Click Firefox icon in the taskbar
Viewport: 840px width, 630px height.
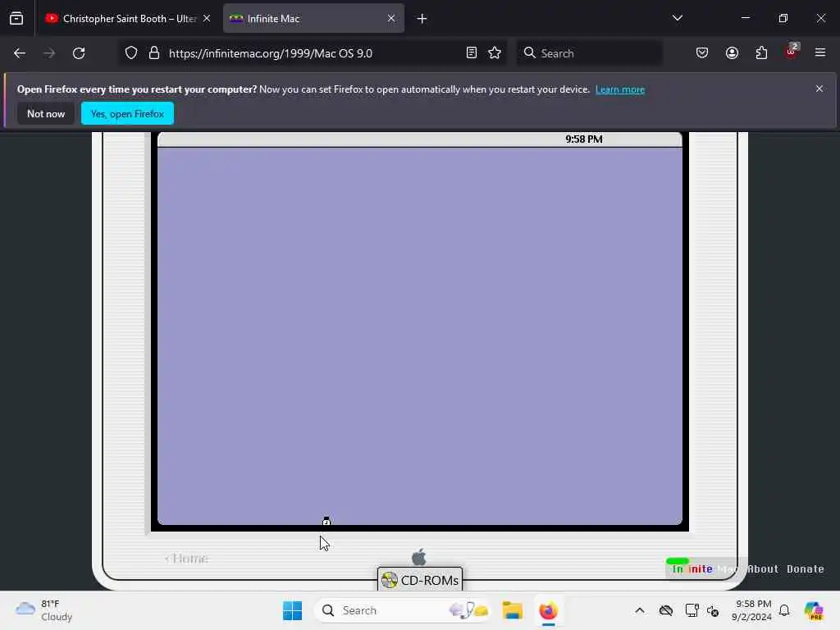(548, 610)
